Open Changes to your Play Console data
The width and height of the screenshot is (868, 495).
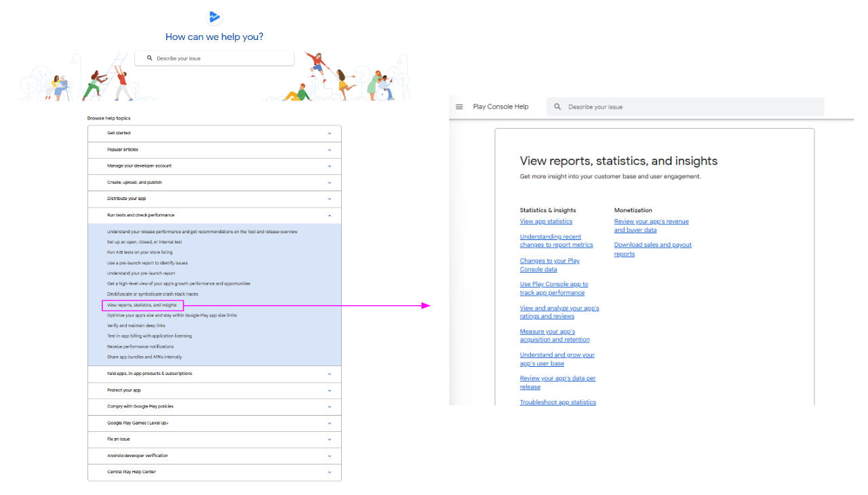pos(550,265)
